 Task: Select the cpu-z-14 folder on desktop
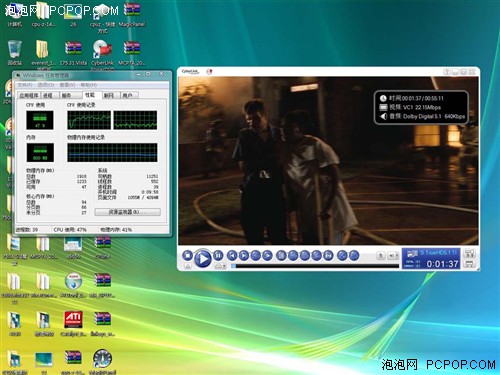tap(43, 15)
